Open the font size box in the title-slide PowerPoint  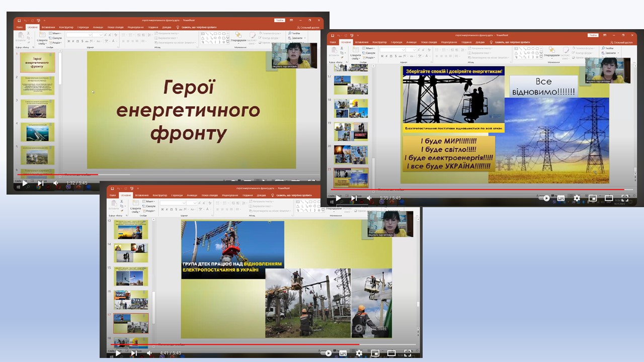click(98, 35)
